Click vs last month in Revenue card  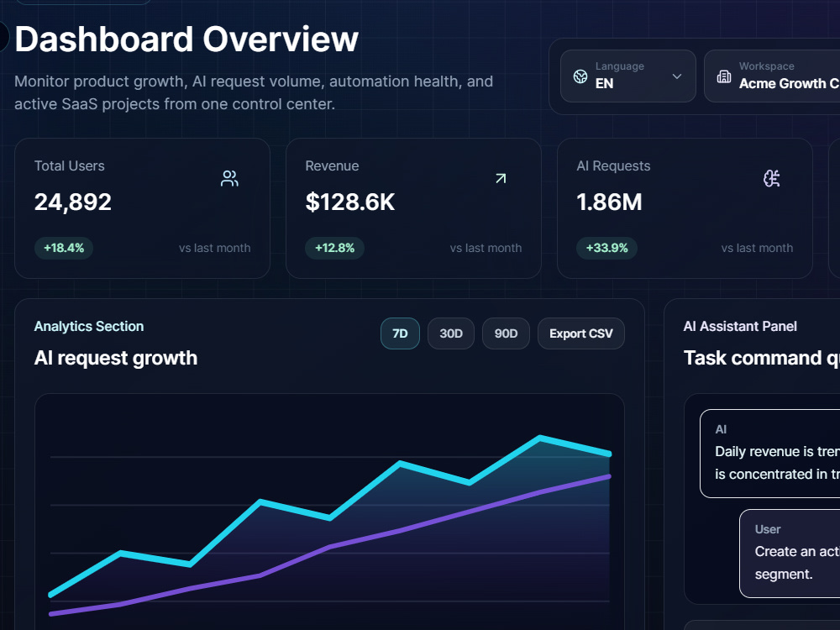[486, 248]
